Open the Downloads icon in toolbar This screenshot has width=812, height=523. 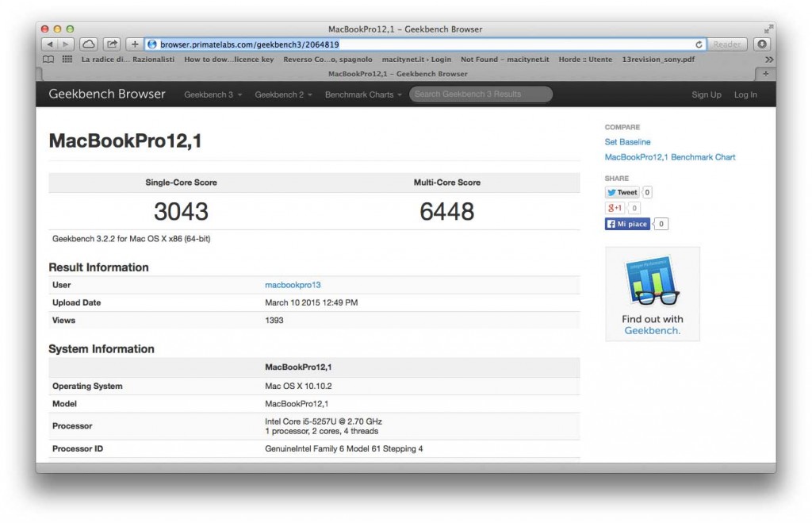tap(762, 44)
